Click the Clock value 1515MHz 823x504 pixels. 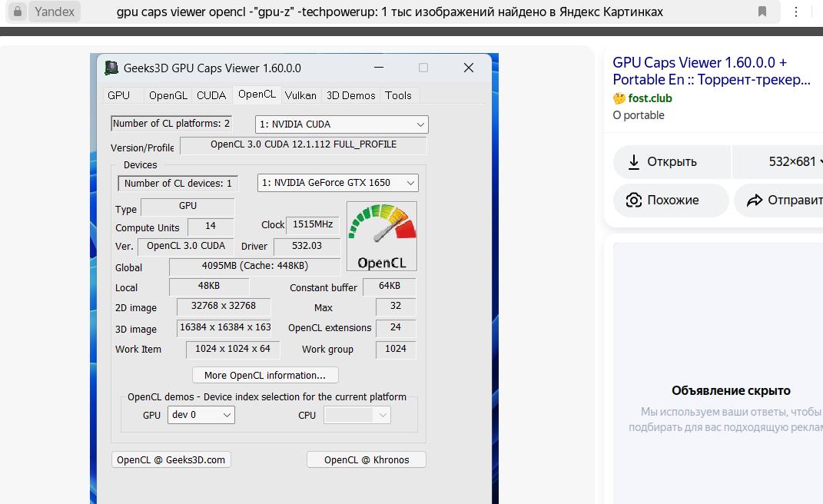pos(312,224)
